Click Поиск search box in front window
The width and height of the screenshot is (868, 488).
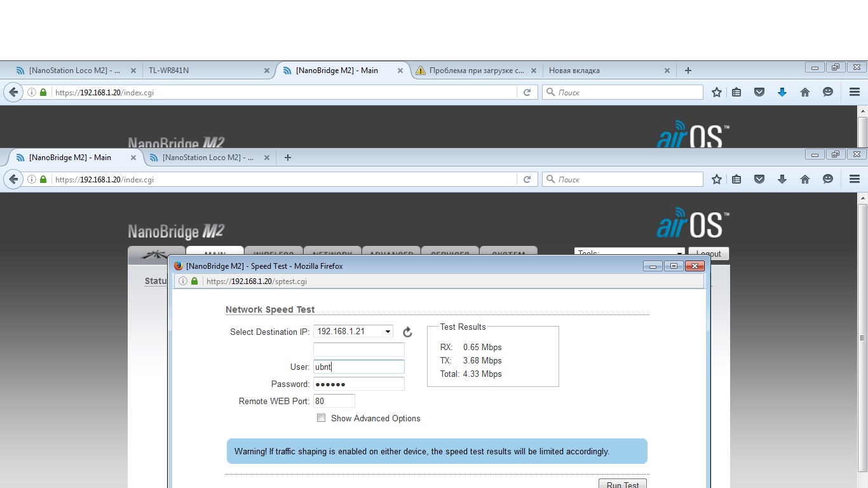623,179
